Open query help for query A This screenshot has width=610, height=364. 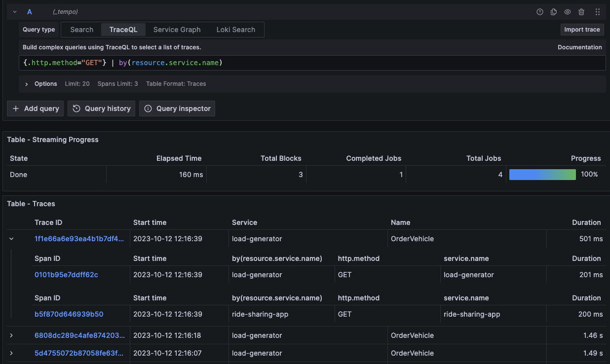(x=539, y=11)
